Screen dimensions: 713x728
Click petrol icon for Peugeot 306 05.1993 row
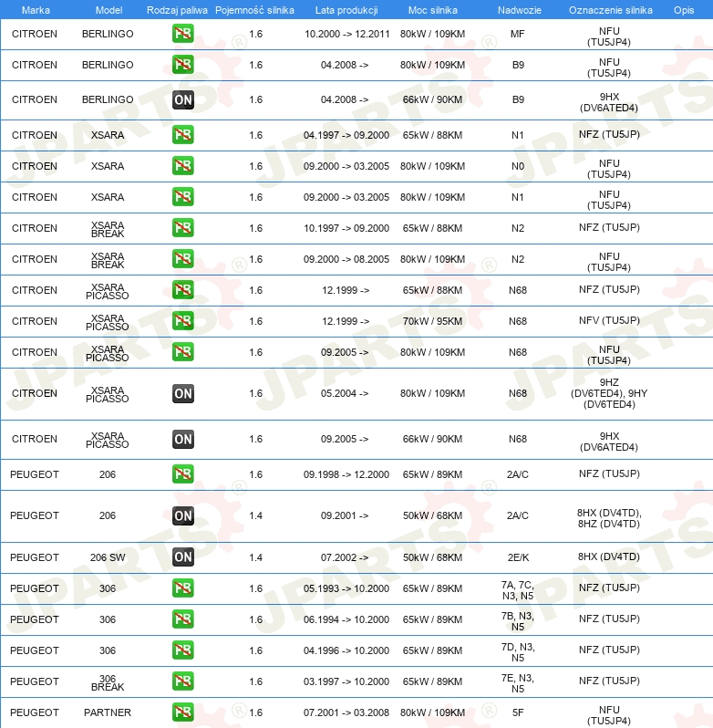(182, 588)
